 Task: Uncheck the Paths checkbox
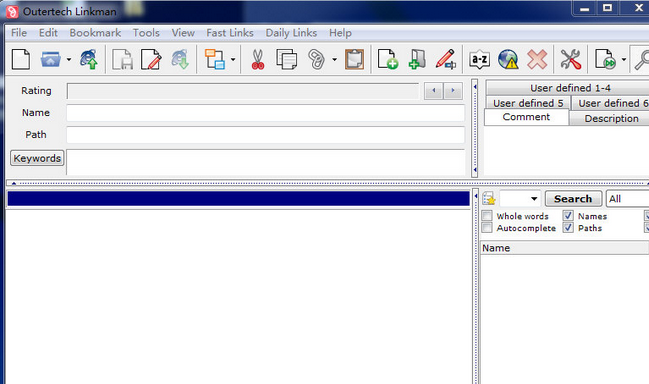pyautogui.click(x=568, y=228)
